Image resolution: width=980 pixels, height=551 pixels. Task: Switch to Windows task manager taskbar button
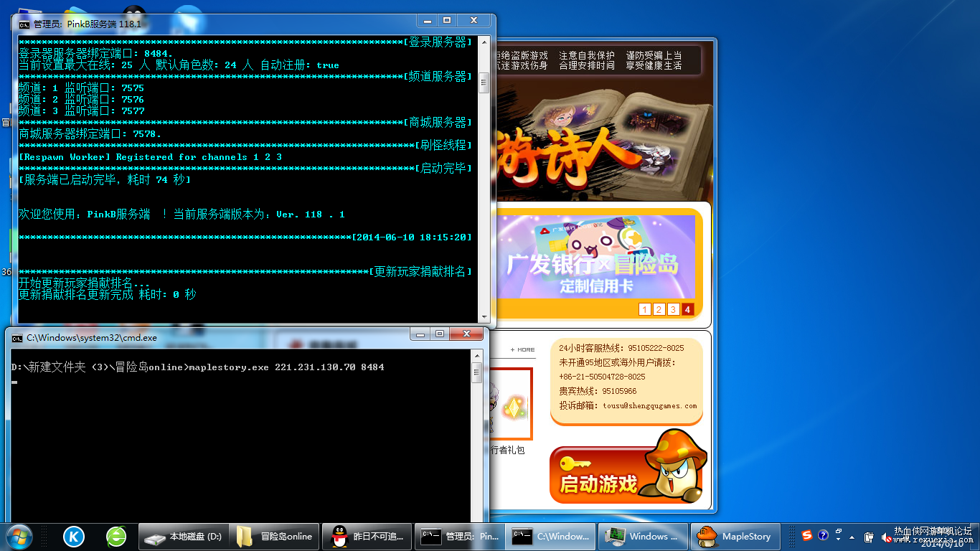pos(644,536)
